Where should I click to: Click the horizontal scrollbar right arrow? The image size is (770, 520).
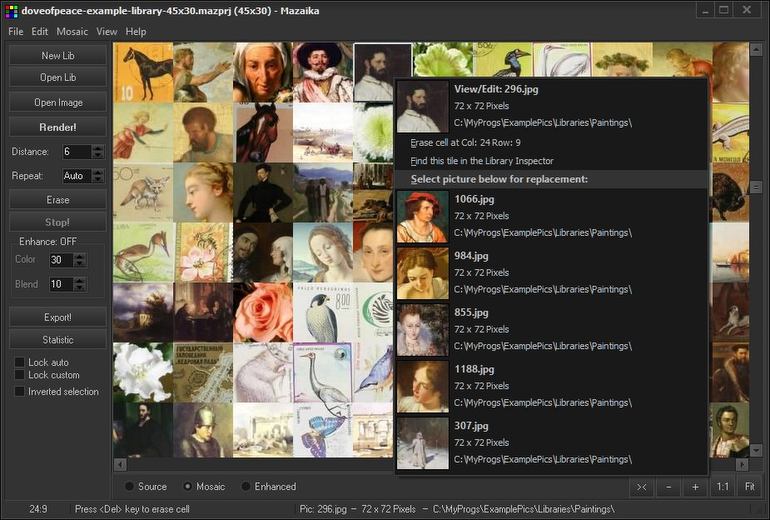742,464
